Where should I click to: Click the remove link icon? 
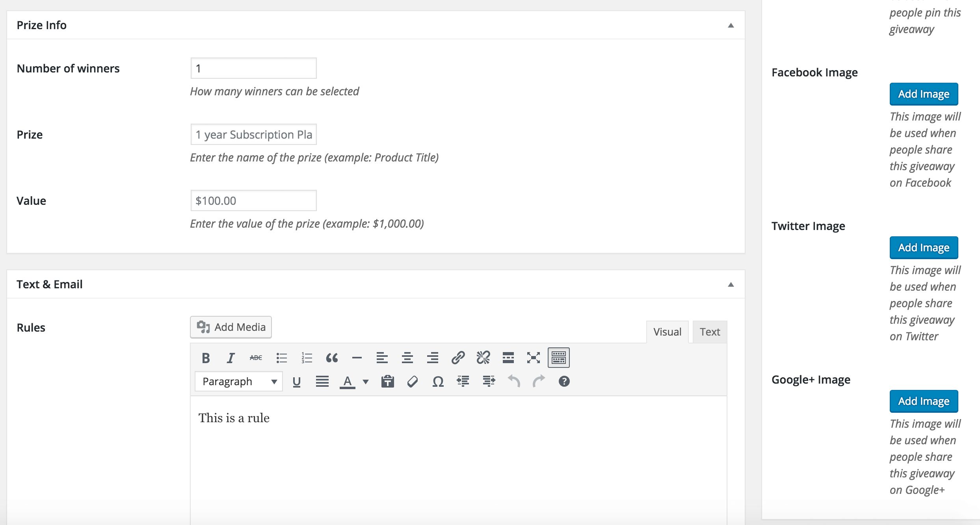(483, 358)
